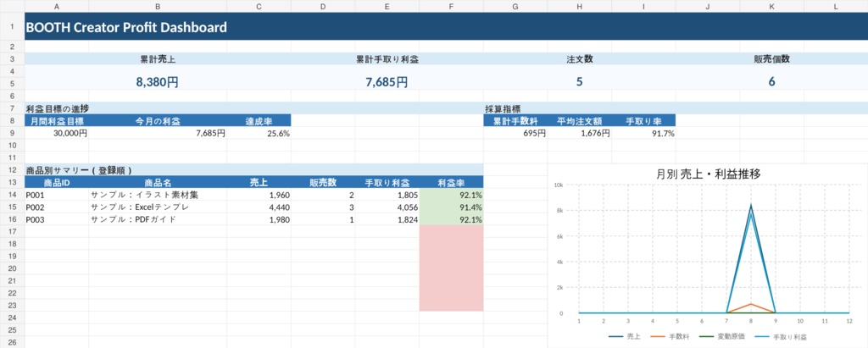Image resolution: width=868 pixels, height=348 pixels.
Task: Select the BOOTH Creator Profit Dashboard title cell
Action: point(446,26)
